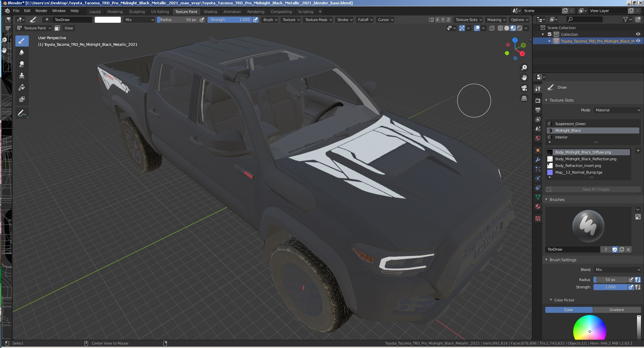Toggle radius pressure sensitivity in header
This screenshot has height=348, width=644.
click(202, 20)
